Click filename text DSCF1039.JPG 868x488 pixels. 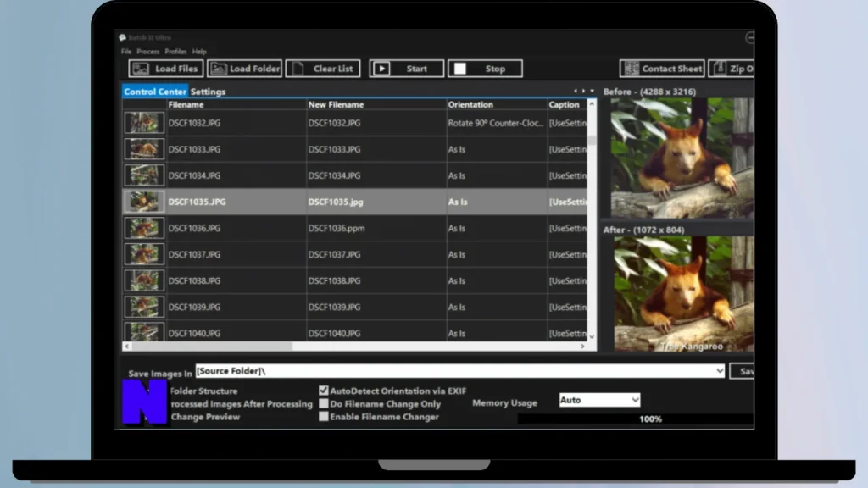point(194,307)
